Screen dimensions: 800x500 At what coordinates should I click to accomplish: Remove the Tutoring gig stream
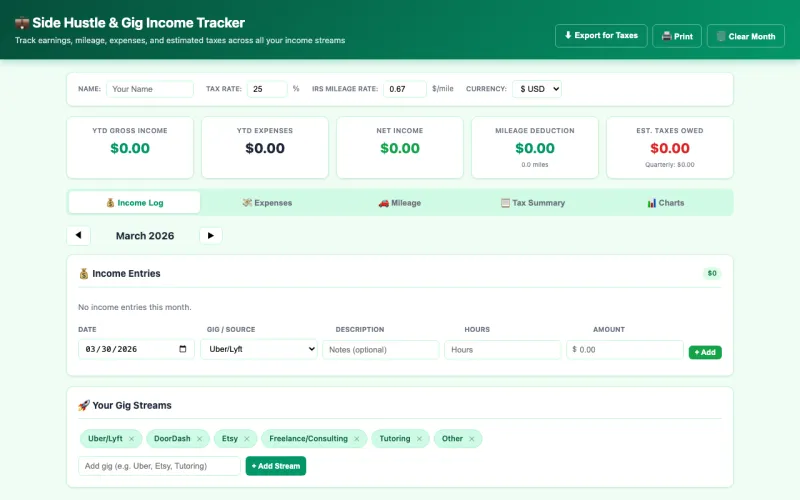point(419,439)
